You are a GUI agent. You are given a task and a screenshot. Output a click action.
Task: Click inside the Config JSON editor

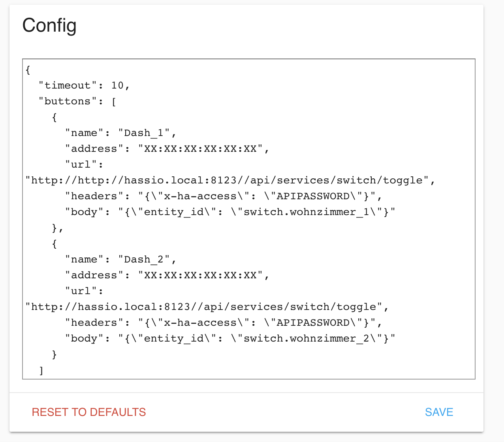pos(249,219)
